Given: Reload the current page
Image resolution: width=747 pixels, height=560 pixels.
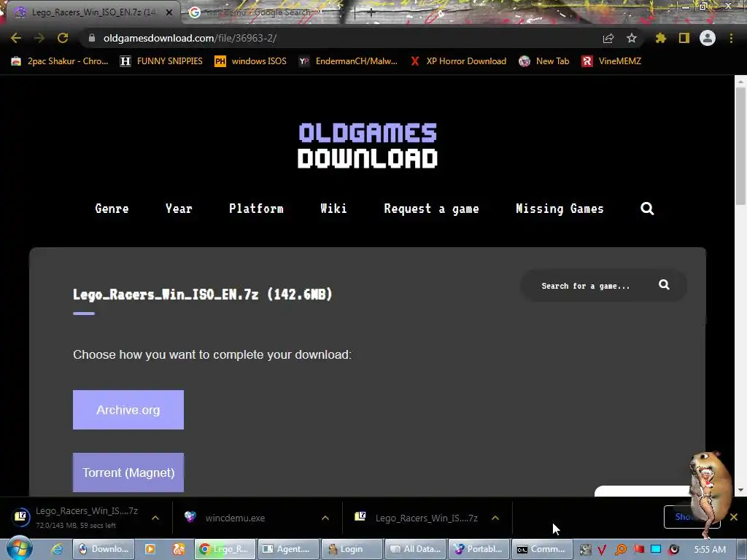Looking at the screenshot, I should click(x=63, y=38).
